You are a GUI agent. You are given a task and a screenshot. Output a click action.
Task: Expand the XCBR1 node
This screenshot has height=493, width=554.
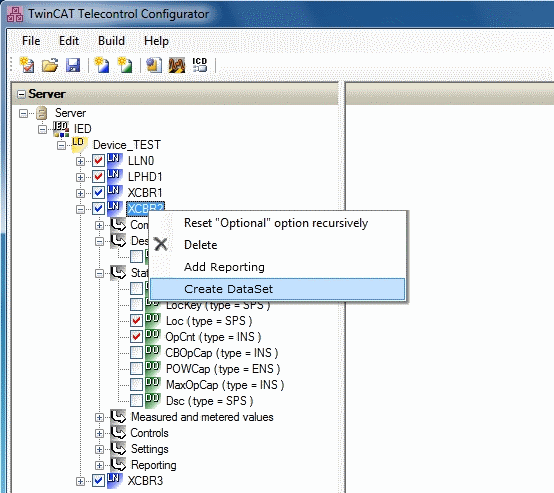coord(81,193)
